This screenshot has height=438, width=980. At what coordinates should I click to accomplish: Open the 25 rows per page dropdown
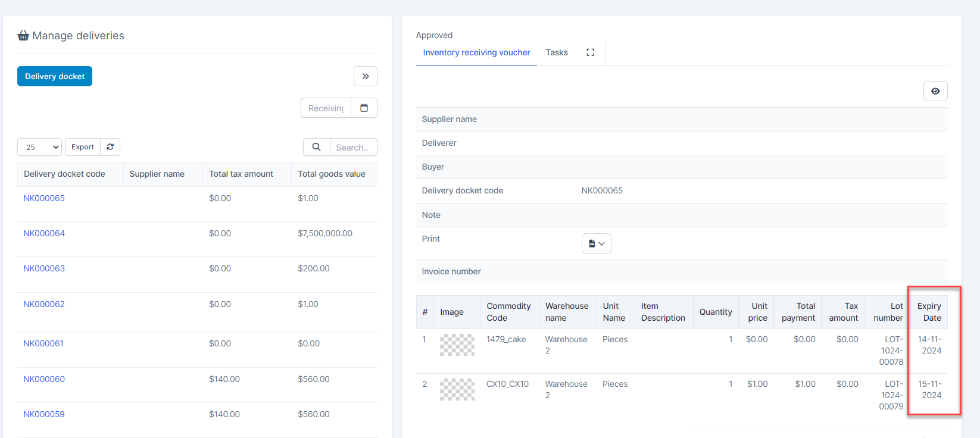point(40,147)
